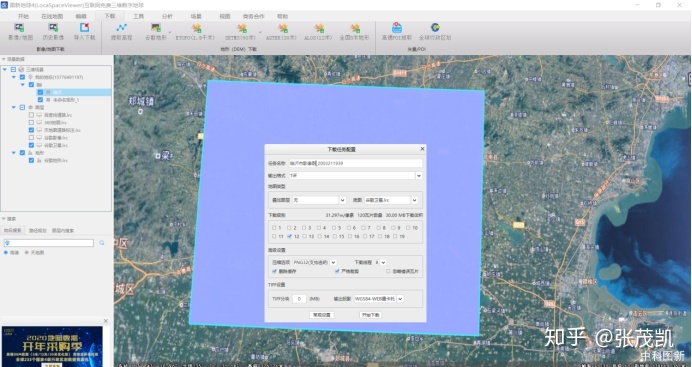Screen dimensions: 692x367
Task: Open the 下载线程 count dropdown
Action: pyautogui.click(x=383, y=262)
